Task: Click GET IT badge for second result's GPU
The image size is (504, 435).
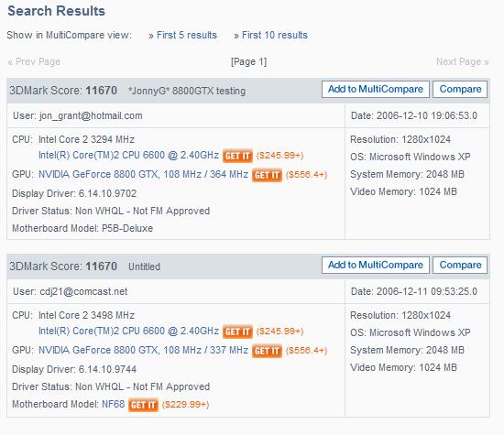Action: 267,351
